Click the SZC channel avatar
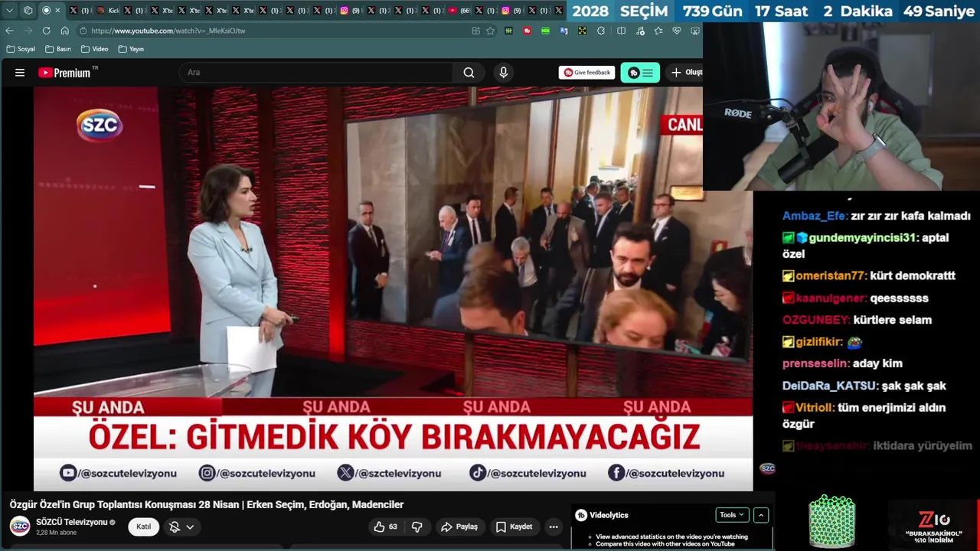This screenshot has height=551, width=980. (x=20, y=526)
